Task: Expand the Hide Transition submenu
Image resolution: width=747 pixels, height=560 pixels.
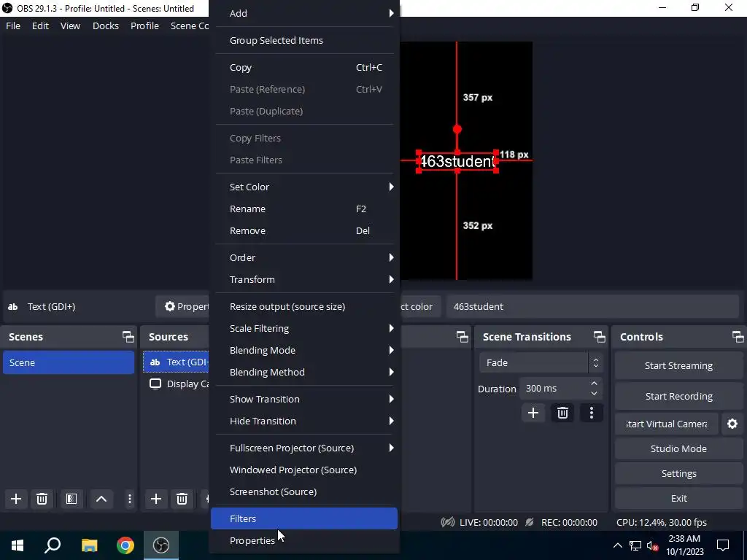Action: (304, 421)
